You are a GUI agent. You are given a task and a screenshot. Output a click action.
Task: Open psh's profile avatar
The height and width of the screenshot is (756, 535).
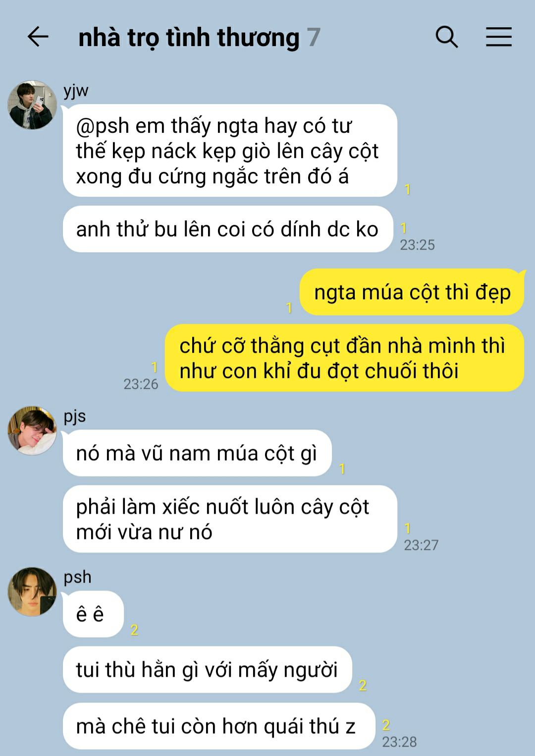pyautogui.click(x=32, y=592)
